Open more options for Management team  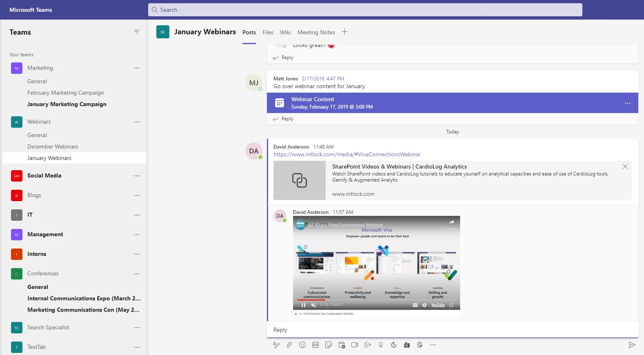click(137, 235)
